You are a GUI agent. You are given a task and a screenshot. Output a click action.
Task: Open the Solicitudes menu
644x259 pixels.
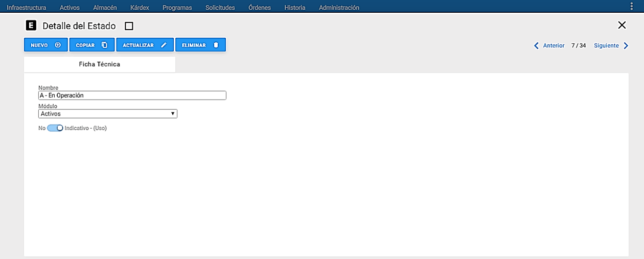point(220,8)
